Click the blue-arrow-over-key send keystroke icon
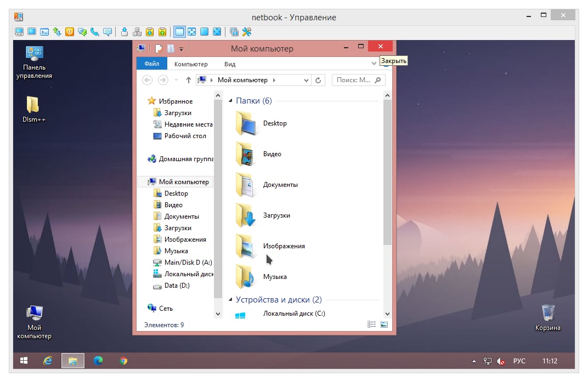The image size is (588, 382). tap(124, 32)
